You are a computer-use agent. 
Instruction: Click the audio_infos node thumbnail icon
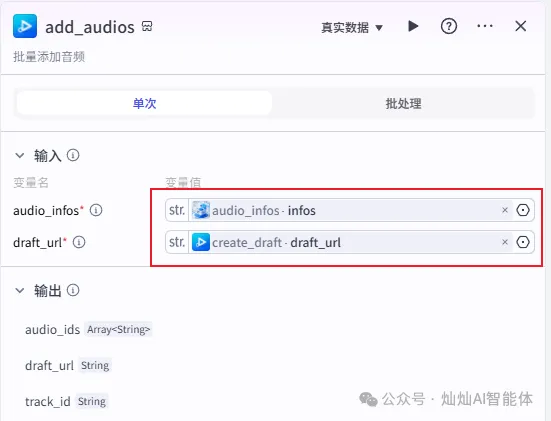click(201, 210)
